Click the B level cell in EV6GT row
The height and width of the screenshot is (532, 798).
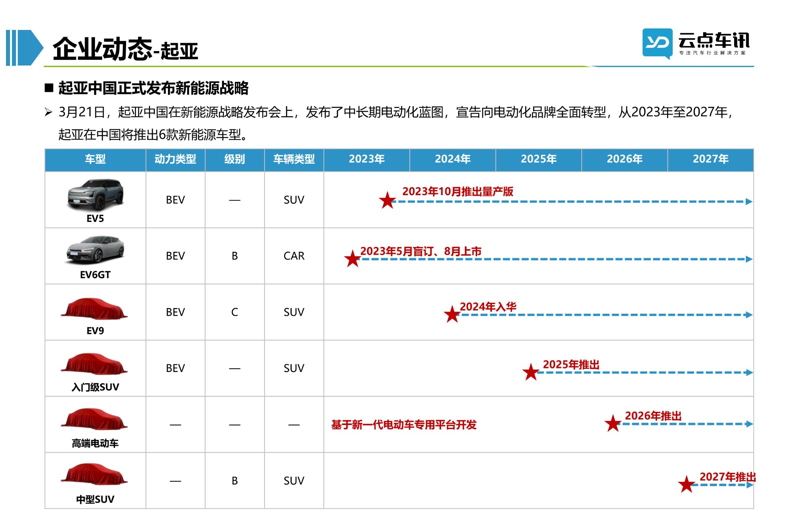point(235,256)
